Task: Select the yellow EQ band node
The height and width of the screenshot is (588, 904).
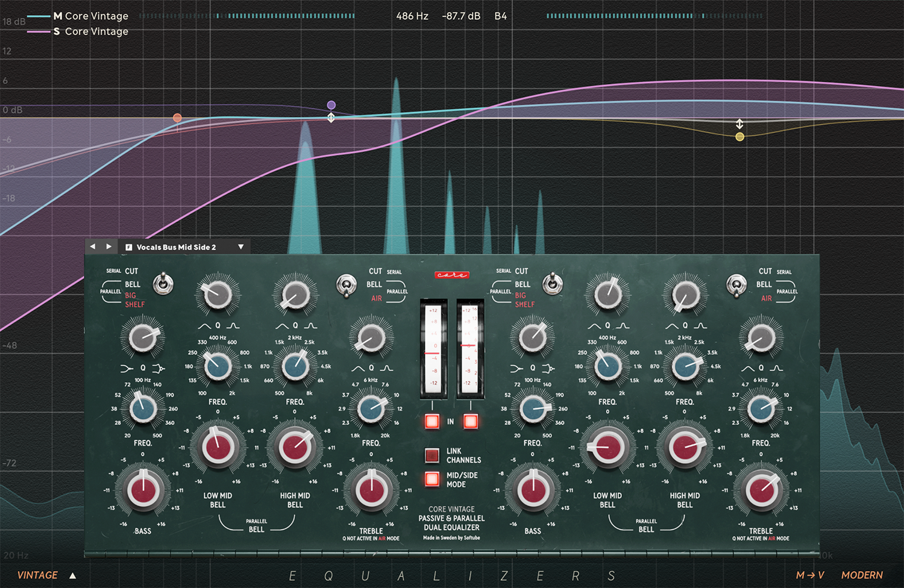Action: coord(739,137)
